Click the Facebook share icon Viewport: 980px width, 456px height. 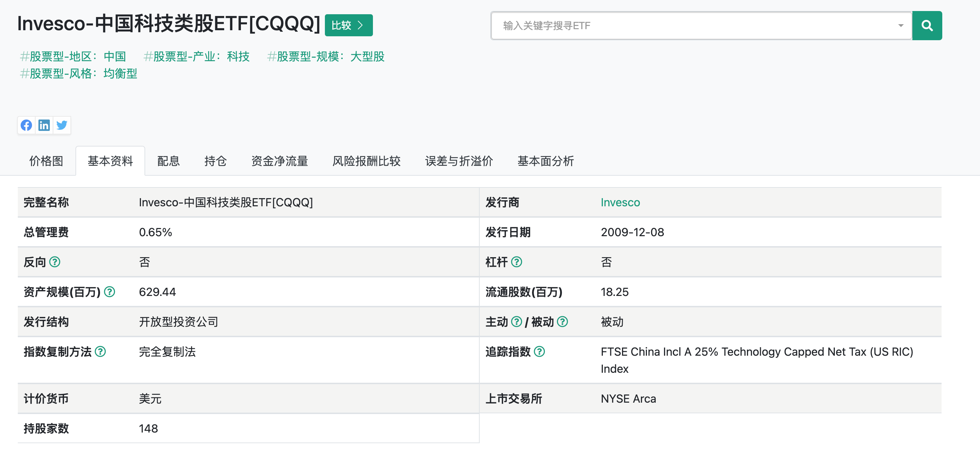pyautogui.click(x=26, y=125)
